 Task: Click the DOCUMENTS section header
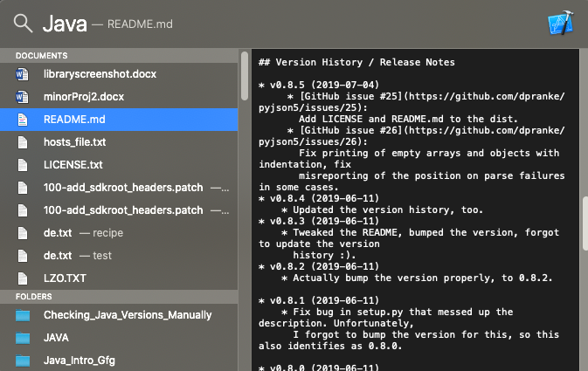pos(119,56)
